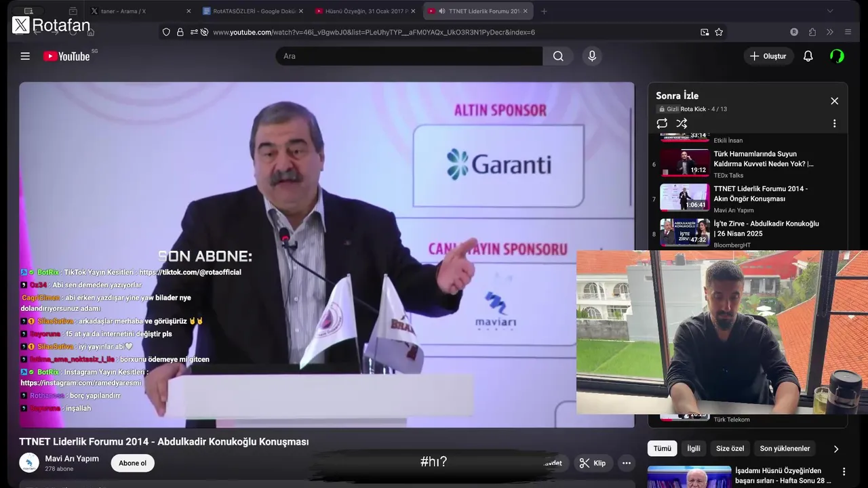Click the main video player
This screenshot has width=868, height=488.
click(327, 255)
